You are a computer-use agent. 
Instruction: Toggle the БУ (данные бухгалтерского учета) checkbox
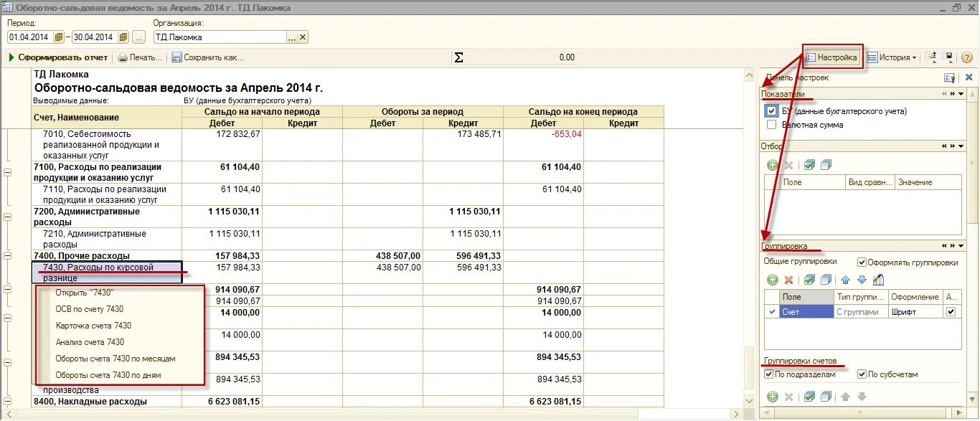[771, 111]
